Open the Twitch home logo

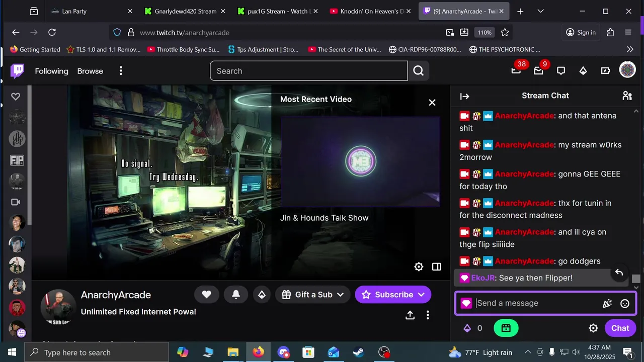(17, 71)
